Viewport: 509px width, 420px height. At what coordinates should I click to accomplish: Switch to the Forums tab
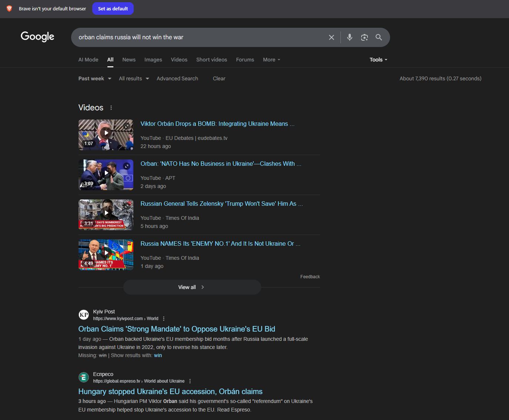tap(245, 60)
